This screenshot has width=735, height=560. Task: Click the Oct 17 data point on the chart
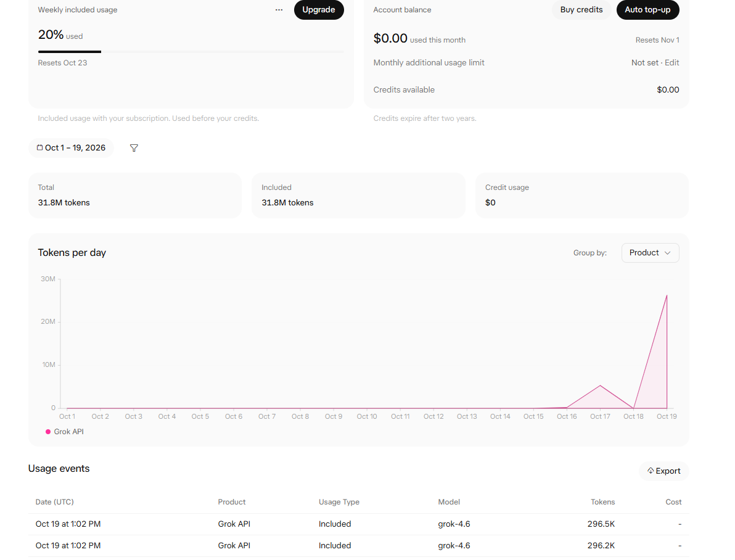(x=600, y=385)
